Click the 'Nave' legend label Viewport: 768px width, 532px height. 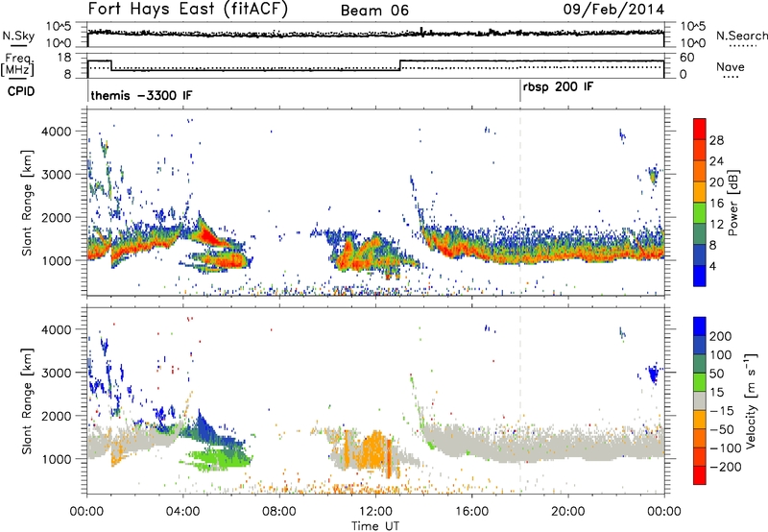click(731, 66)
